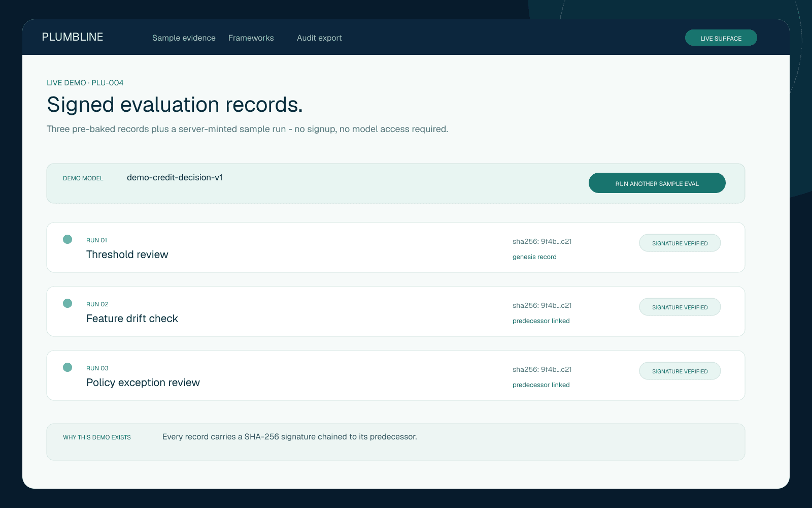Click the WHY THIS DEMO EXISTS label
Image resolution: width=812 pixels, height=508 pixels.
point(97,437)
